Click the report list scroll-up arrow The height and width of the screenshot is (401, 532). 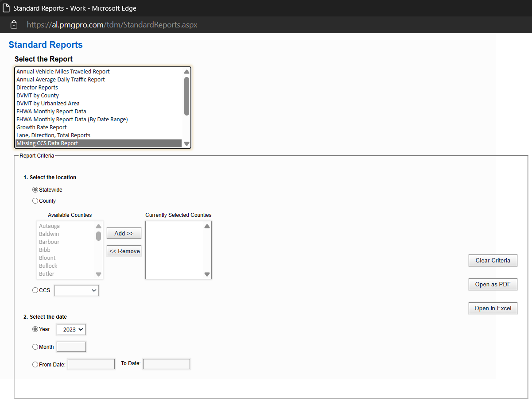186,72
